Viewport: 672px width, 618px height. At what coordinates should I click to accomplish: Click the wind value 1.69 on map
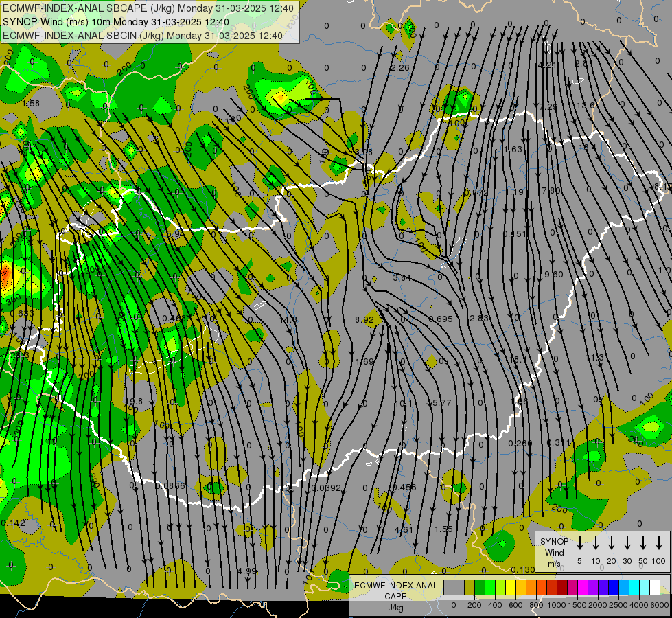[364, 362]
